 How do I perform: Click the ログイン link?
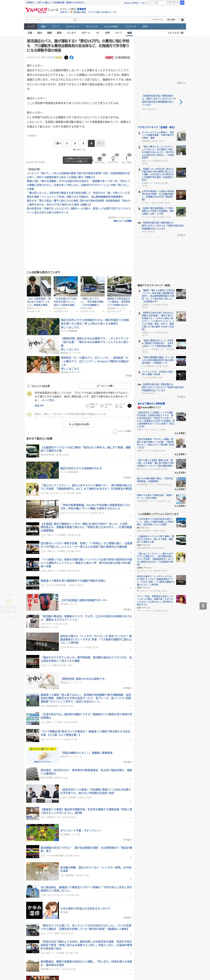pos(64,12)
